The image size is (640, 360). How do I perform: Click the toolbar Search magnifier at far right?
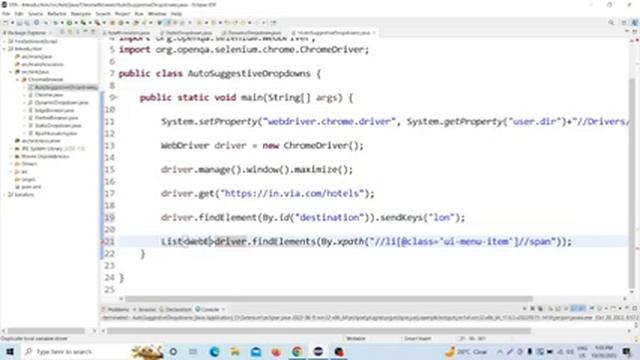(x=611, y=23)
